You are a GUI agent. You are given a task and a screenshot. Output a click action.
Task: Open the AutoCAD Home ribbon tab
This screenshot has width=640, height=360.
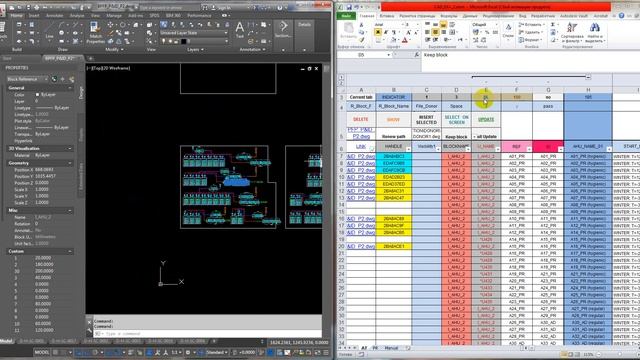(x=17, y=16)
